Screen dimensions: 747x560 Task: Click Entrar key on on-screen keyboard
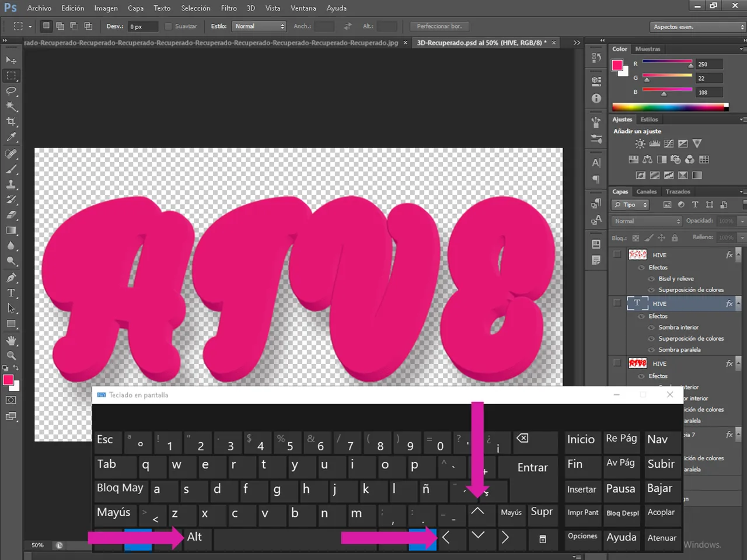click(532, 467)
